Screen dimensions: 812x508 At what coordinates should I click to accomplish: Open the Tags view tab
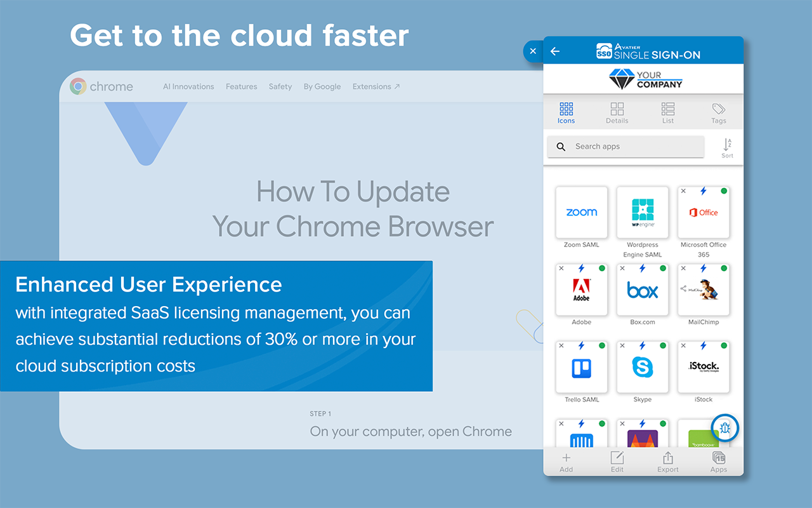[719, 113]
